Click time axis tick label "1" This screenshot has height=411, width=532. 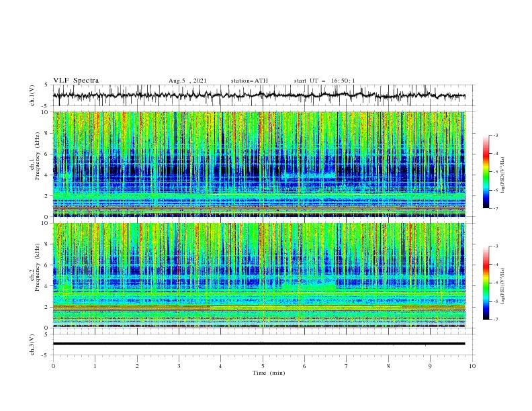click(x=95, y=366)
